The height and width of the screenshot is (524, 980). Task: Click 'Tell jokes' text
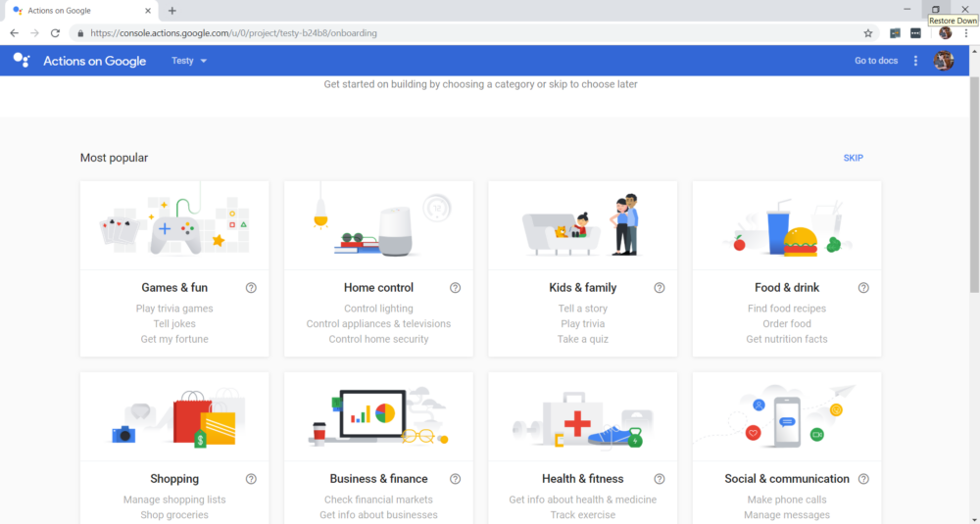174,323
